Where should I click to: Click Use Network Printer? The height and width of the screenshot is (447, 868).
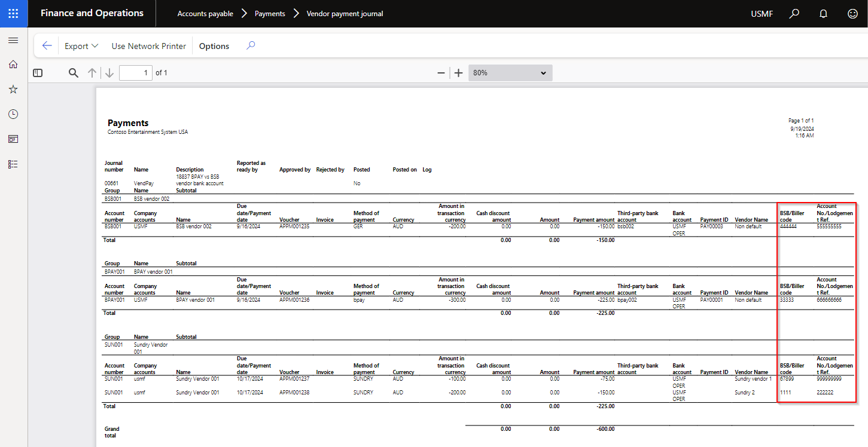[148, 46]
